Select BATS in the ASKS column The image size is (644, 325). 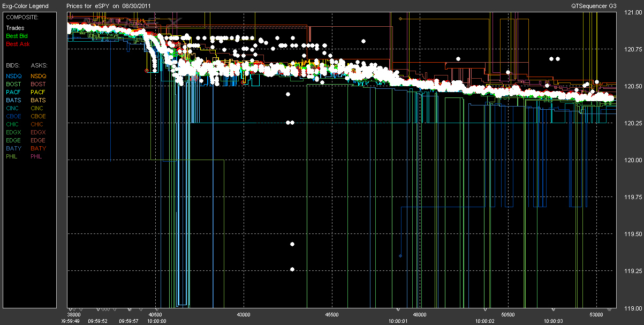coord(39,100)
